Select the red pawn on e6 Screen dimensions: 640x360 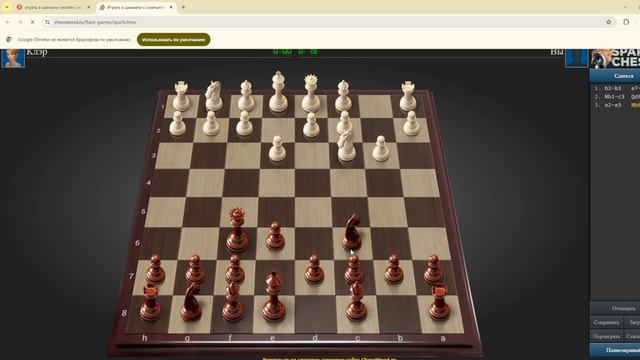[276, 236]
